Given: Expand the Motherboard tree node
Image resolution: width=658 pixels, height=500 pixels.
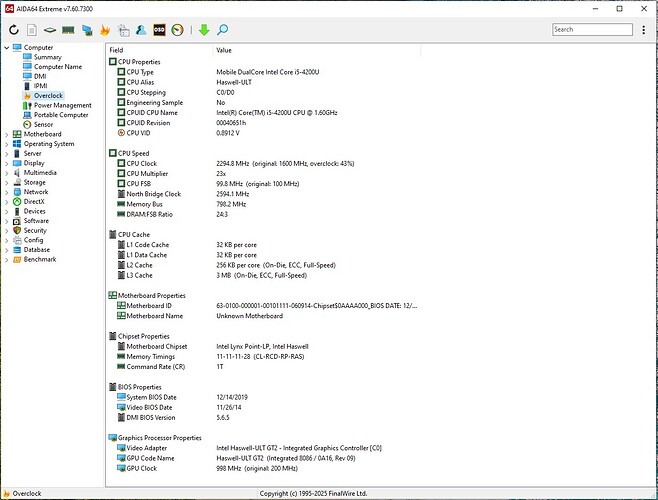Looking at the screenshot, I should (x=6, y=134).
